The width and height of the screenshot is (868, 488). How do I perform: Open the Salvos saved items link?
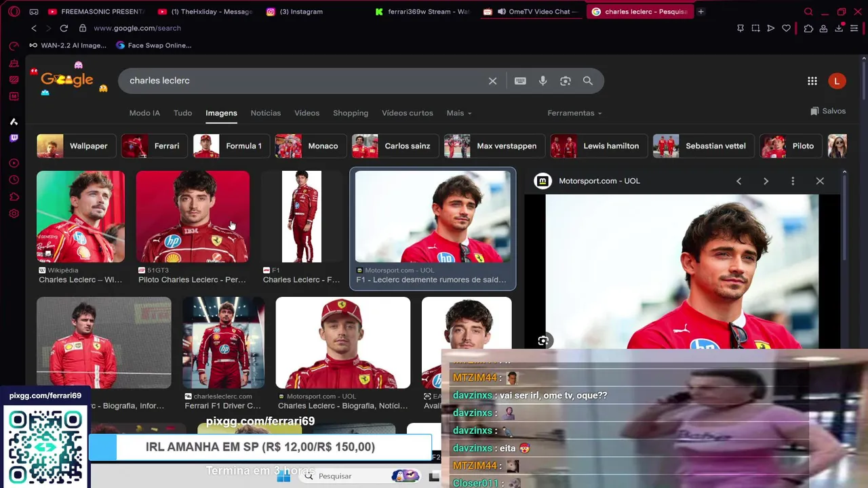pos(828,111)
